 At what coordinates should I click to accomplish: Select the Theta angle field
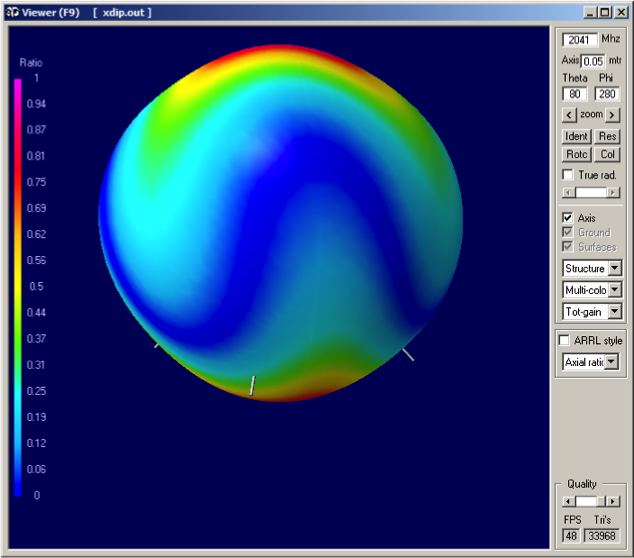575,94
